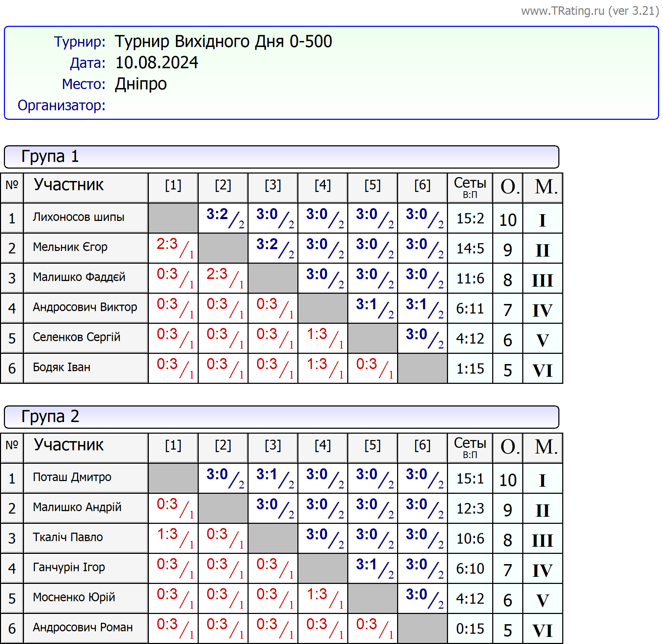The image size is (663, 644).
Task: Click participant Ткаліч Павло
Action: coord(68,537)
